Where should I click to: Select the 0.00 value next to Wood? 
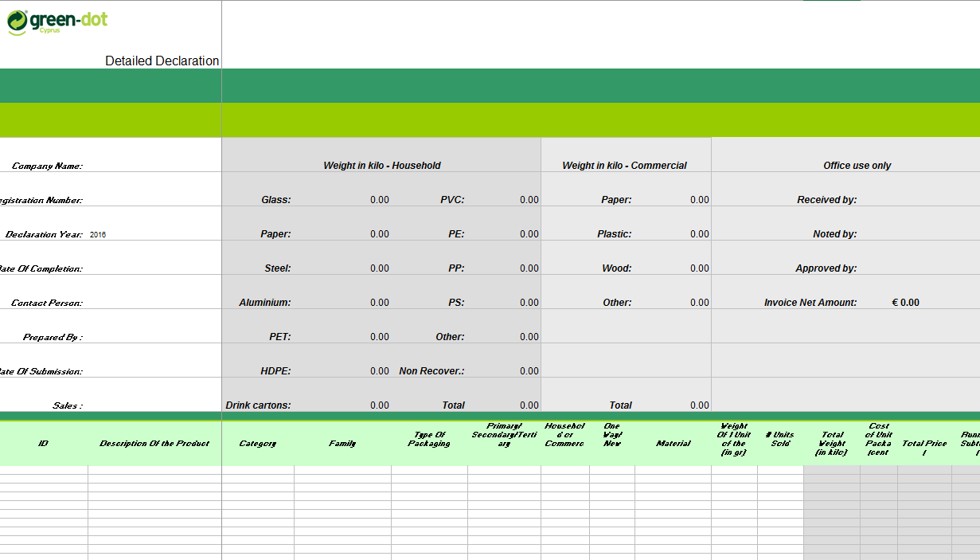click(x=700, y=268)
